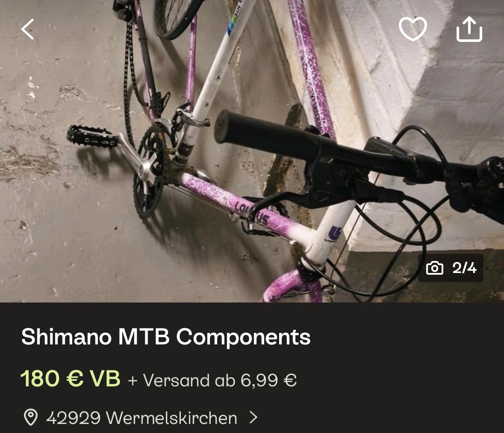This screenshot has height=433, width=504.
Task: Select the Shimano MTB Components title
Action: click(x=166, y=337)
